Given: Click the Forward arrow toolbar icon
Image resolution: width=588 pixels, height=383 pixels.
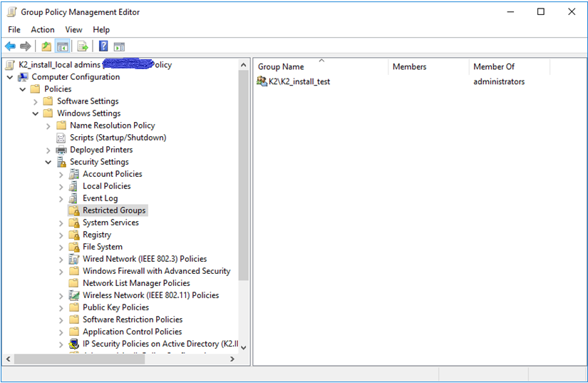Looking at the screenshot, I should 26,46.
